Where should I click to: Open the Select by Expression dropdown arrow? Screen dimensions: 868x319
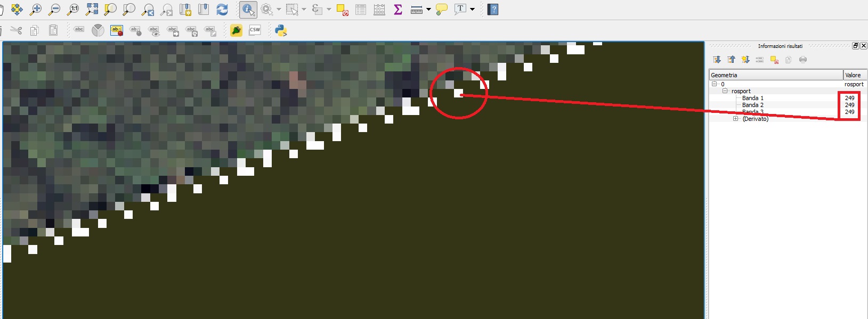[x=329, y=9]
